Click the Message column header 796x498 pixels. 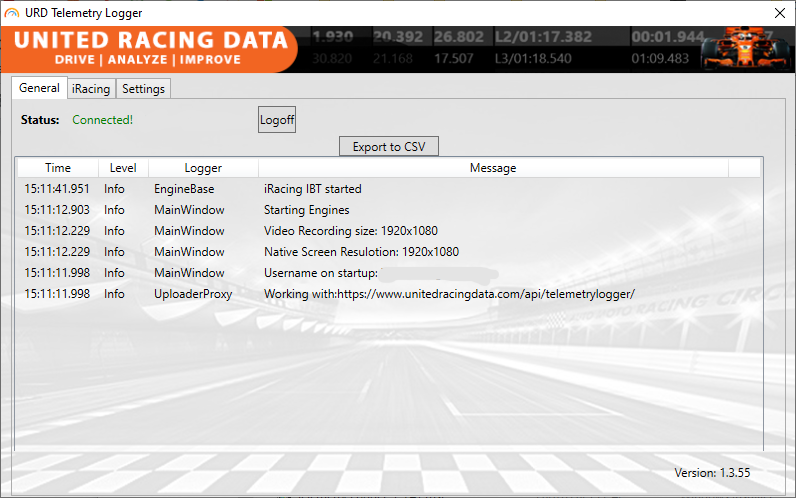click(493, 168)
